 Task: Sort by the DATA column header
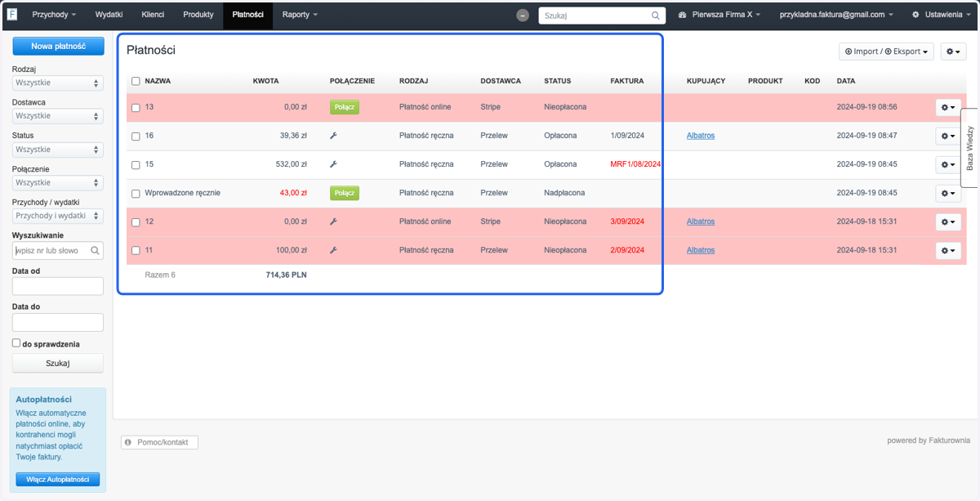(846, 81)
